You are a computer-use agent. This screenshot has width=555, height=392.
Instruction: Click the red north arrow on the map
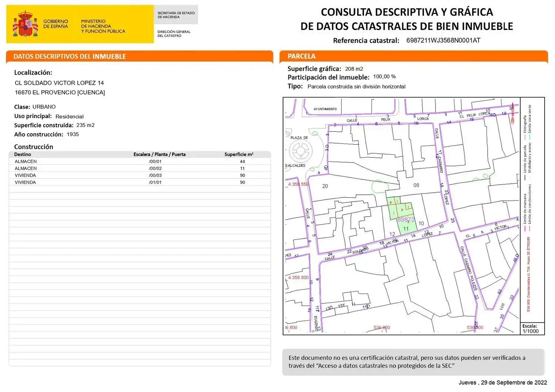[512, 113]
